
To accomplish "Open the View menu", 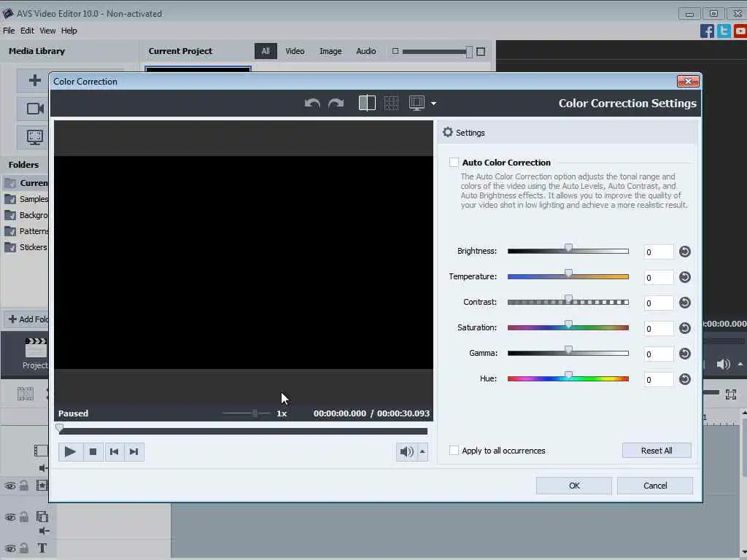I will click(x=47, y=31).
